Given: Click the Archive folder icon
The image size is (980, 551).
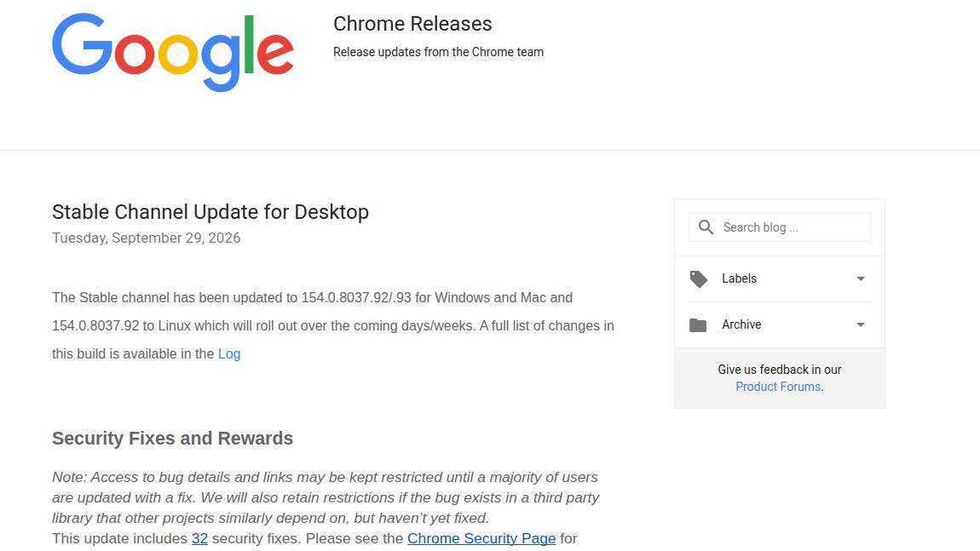Looking at the screenshot, I should tap(697, 324).
